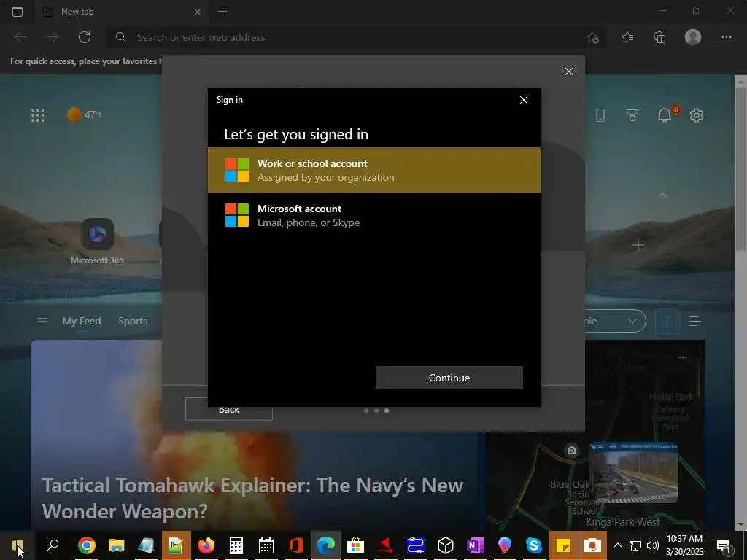Click the browser forward arrow
747x560 pixels.
click(x=53, y=37)
